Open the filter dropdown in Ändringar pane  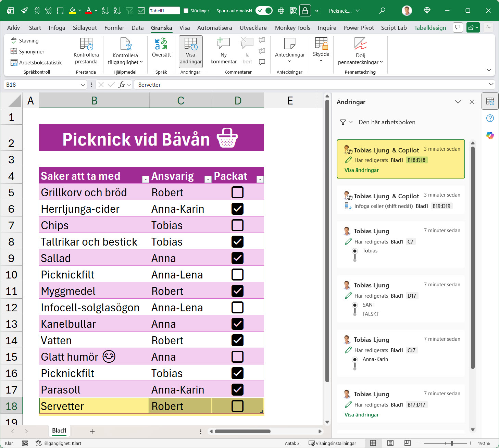(x=346, y=122)
